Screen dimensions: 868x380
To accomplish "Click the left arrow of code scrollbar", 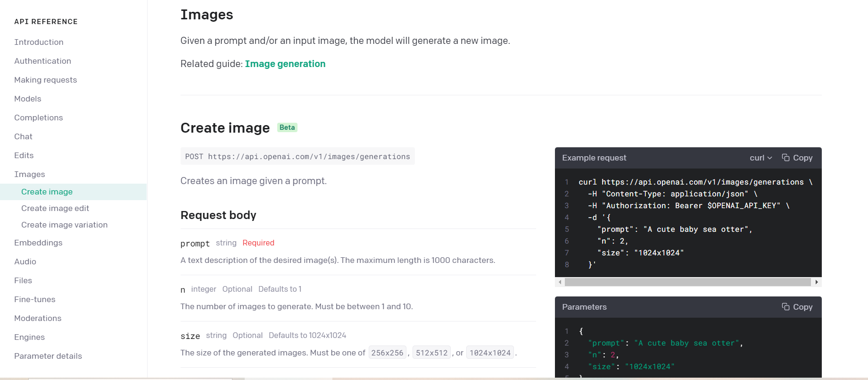I will tap(560, 282).
